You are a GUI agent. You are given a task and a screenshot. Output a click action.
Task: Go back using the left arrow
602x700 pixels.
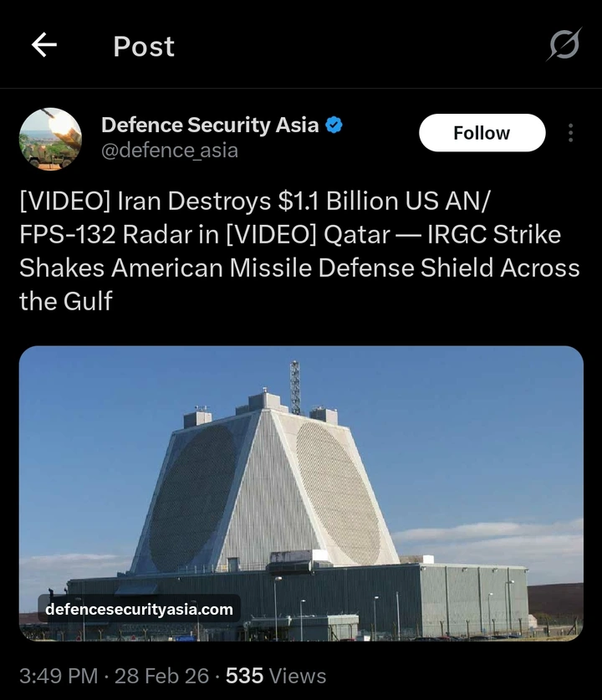tap(43, 44)
